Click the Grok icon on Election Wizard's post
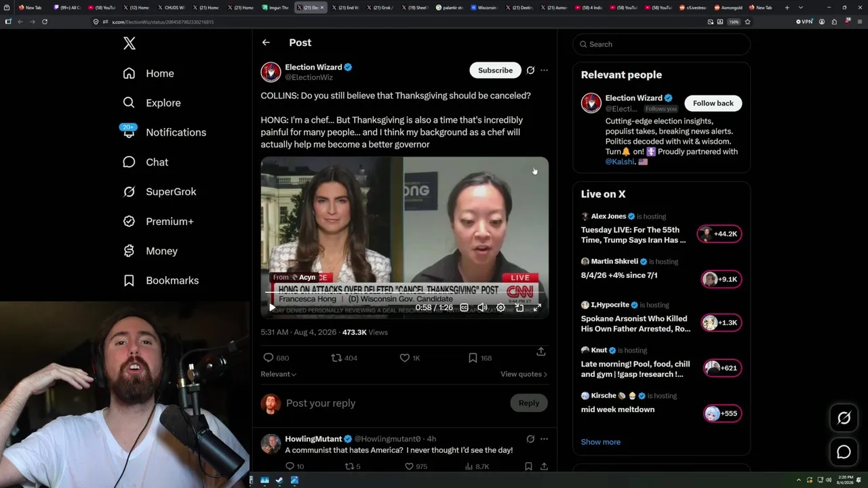868x488 pixels. click(530, 70)
